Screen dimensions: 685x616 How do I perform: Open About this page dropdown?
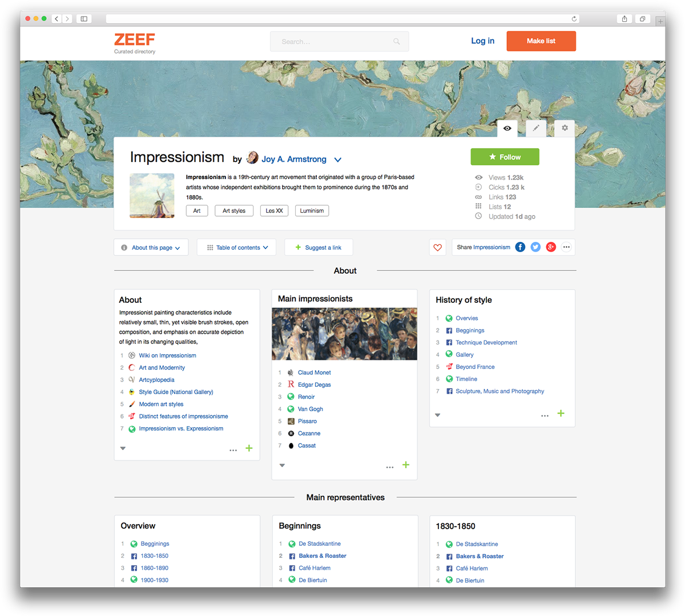pyautogui.click(x=151, y=248)
